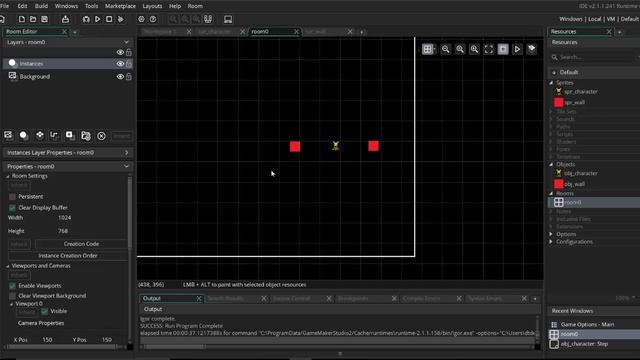Image resolution: width=640 pixels, height=360 pixels.
Task: Expand Instances Layer Properties - room0
Action: pos(127,153)
